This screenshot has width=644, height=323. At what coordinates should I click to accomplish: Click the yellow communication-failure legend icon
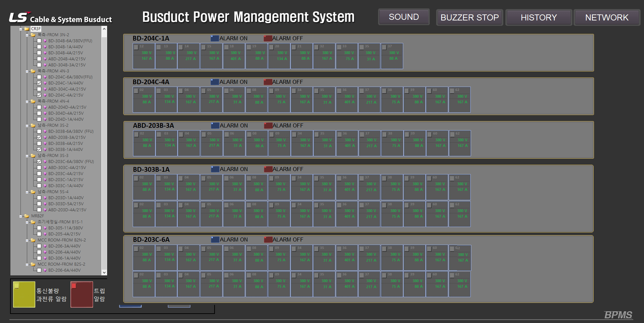(x=24, y=294)
